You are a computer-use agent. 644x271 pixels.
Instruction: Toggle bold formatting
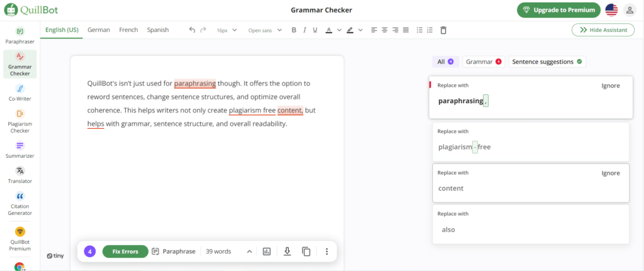pos(294,30)
